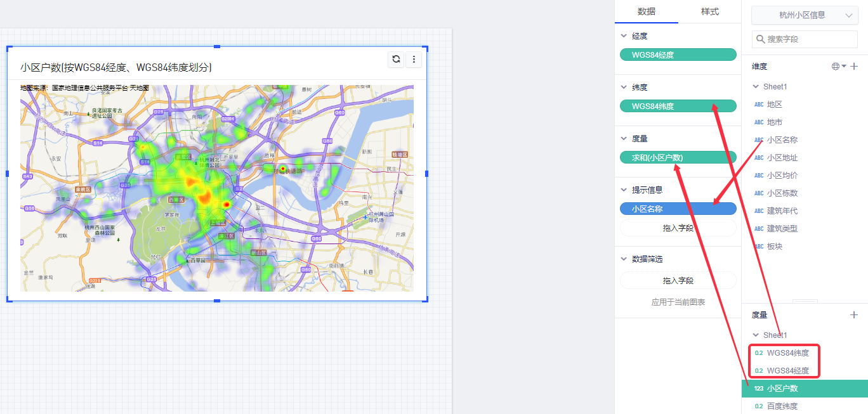The width and height of the screenshot is (868, 414).
Task: Click the 0.2 type icon beside 百度纬度
Action: [x=758, y=406]
